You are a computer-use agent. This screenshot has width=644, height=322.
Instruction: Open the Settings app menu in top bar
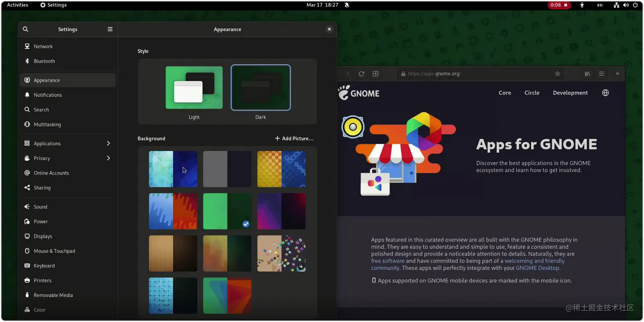pos(53,5)
